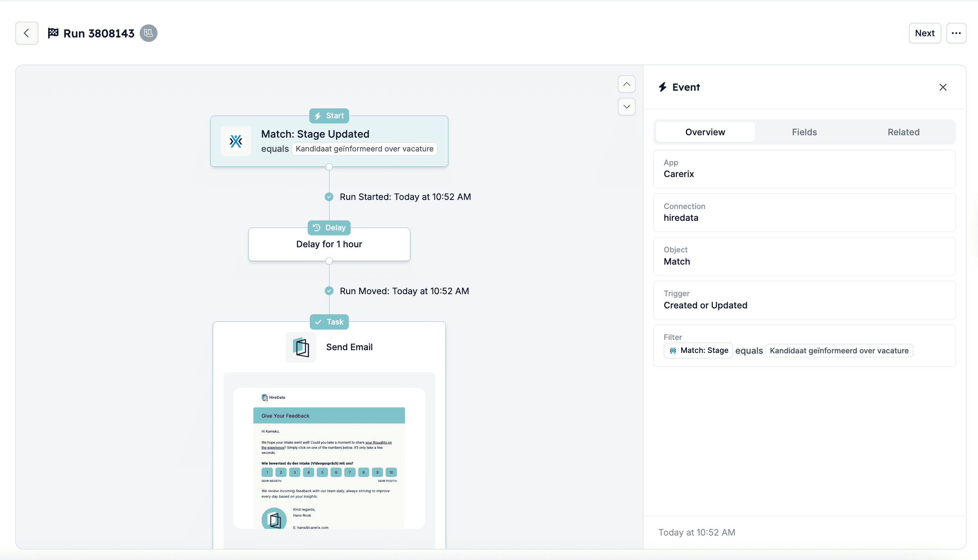Click the Object Match field
Screen dimensions: 978x560
804,256
